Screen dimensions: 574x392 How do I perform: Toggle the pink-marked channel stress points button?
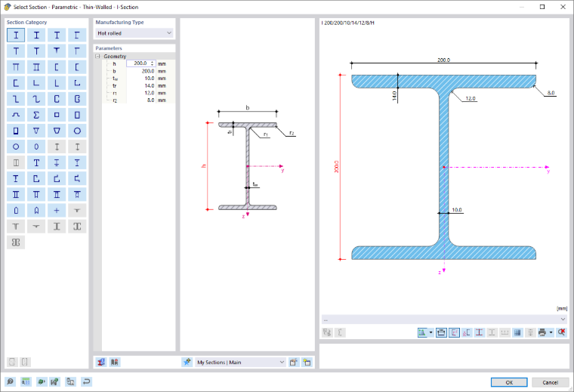[x=467, y=332]
